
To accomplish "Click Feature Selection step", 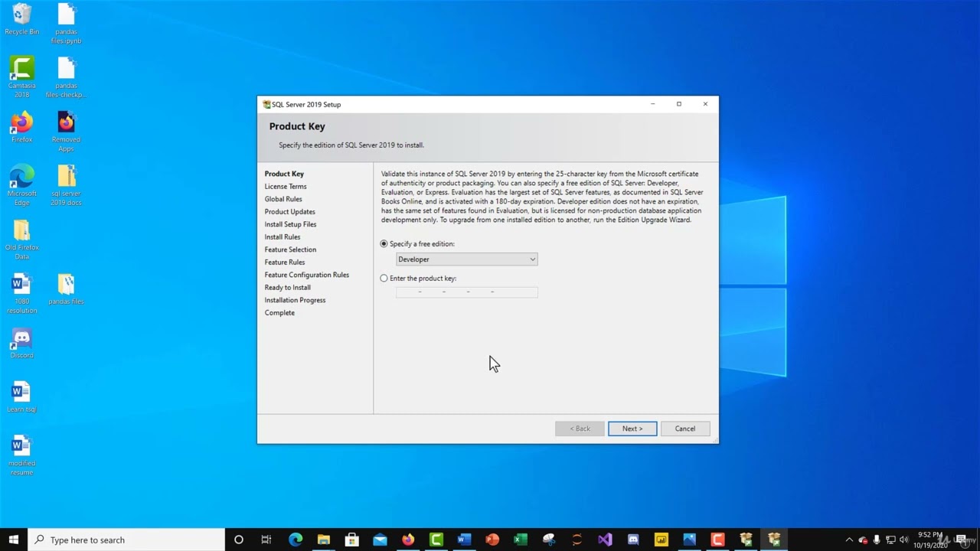I will coord(290,249).
